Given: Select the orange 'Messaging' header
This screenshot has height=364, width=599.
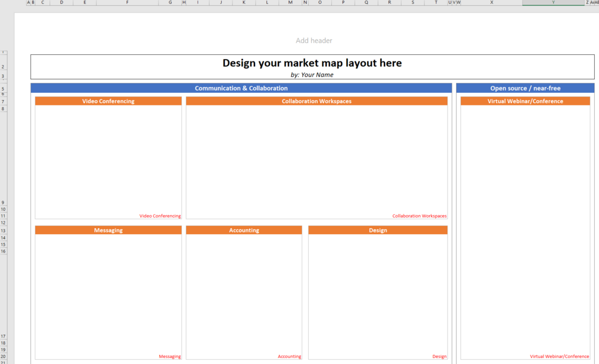Looking at the screenshot, I should [x=108, y=231].
